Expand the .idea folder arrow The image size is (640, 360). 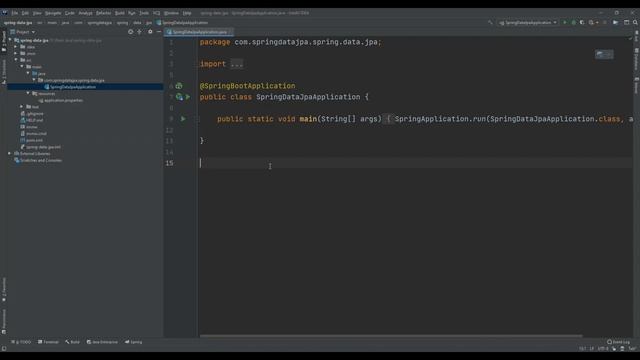pyautogui.click(x=16, y=47)
